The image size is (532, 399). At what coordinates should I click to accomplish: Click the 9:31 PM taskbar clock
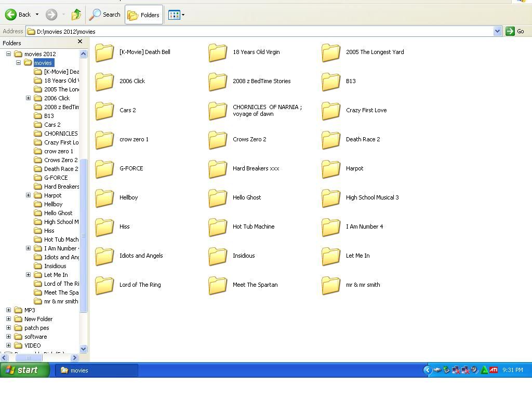[x=513, y=370]
